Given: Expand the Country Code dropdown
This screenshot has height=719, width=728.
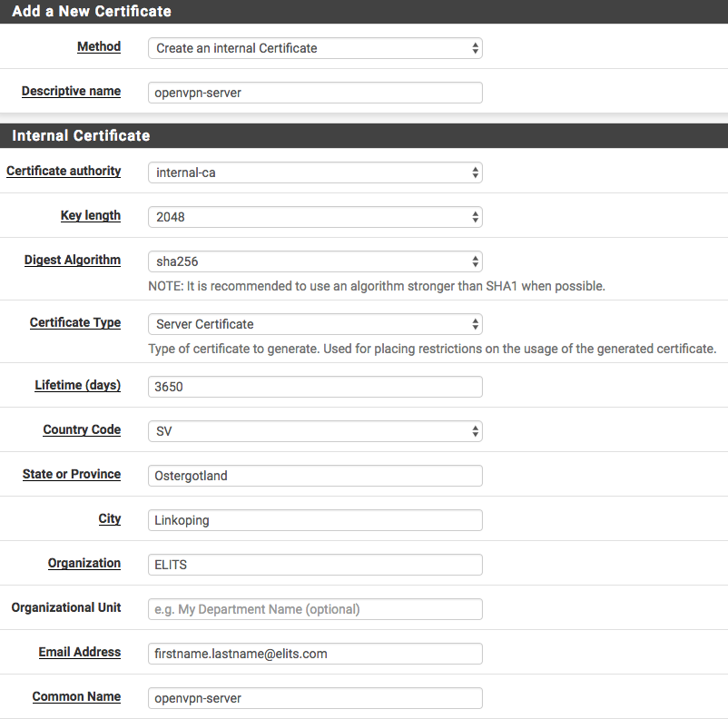Looking at the screenshot, I should tap(315, 431).
